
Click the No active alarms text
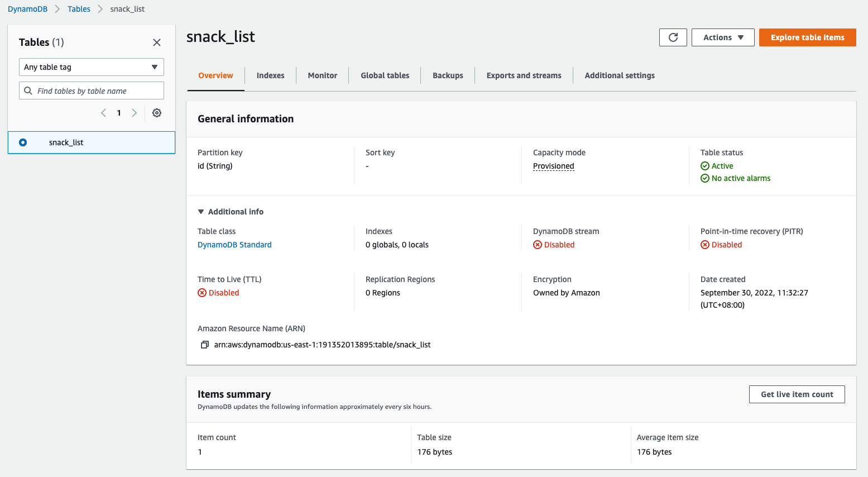741,178
